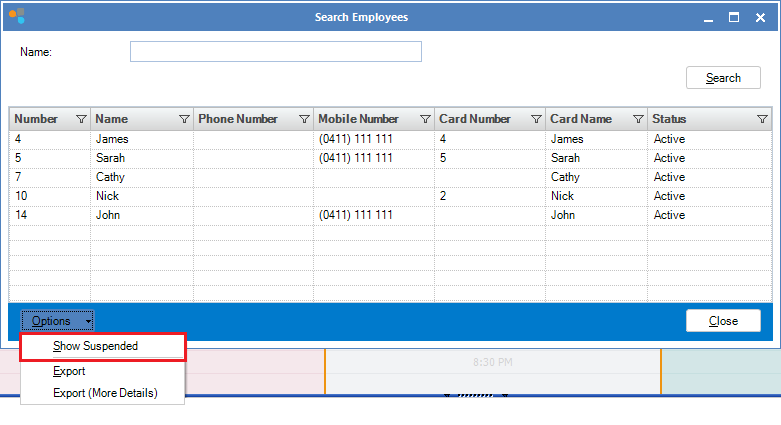Screen dimensions: 781x425
Task: Choose Export (More Details) menu entry
Action: click(105, 393)
